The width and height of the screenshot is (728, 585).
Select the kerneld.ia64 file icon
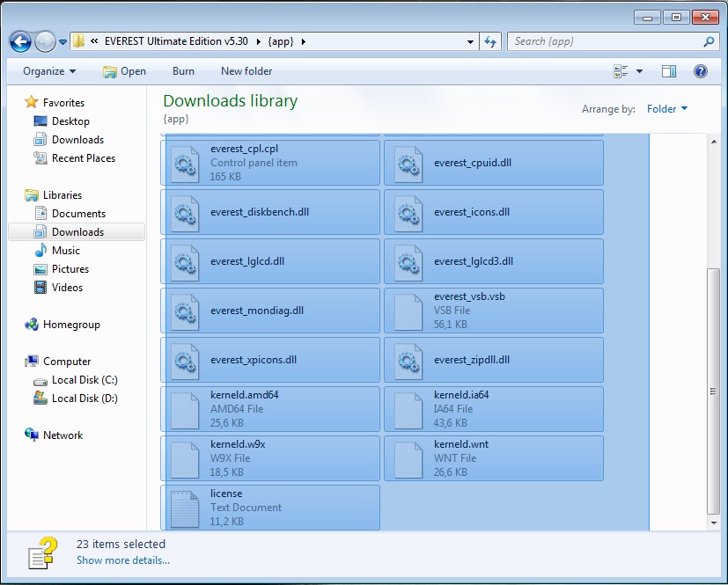(408, 410)
